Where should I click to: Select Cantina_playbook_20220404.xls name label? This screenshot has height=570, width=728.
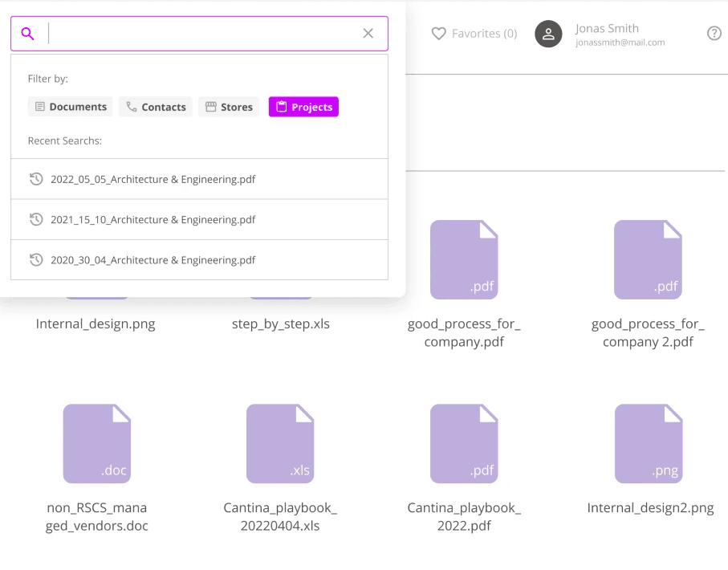[x=280, y=516]
